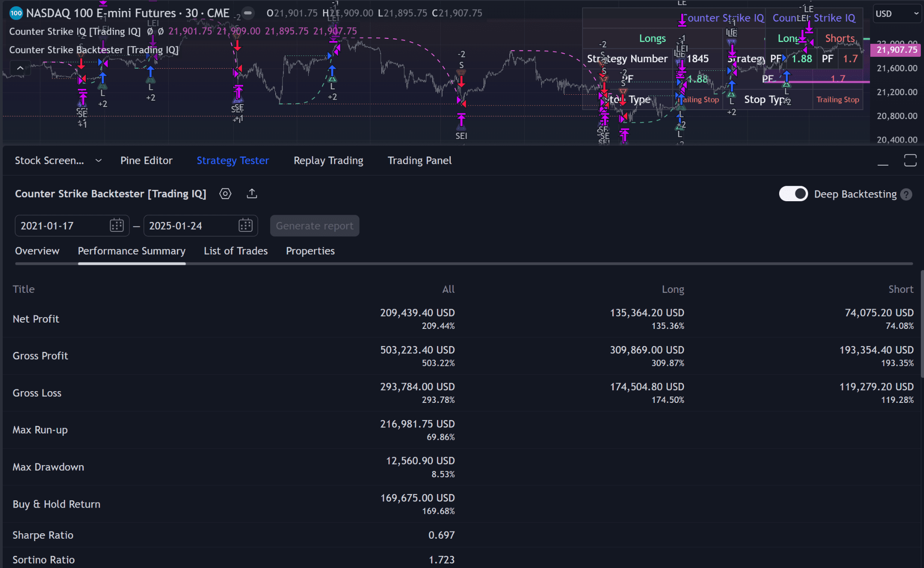
Task: Open the List of Trades tab
Action: pyautogui.click(x=236, y=251)
